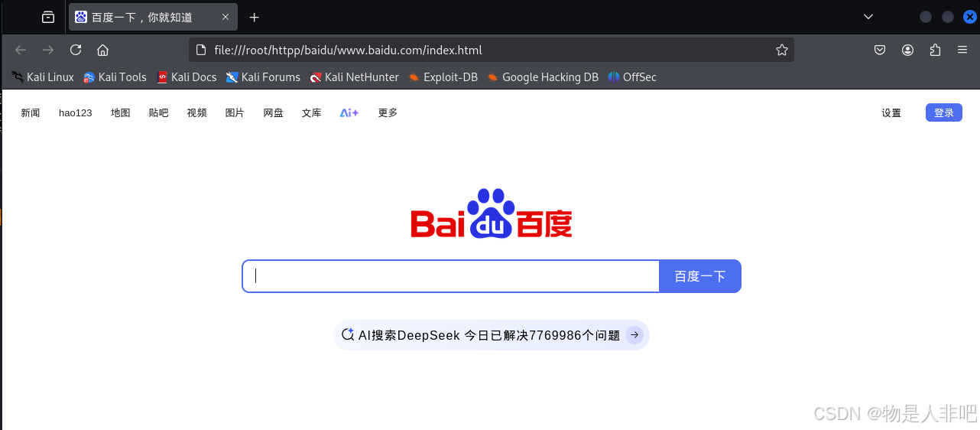The image size is (980, 430).
Task: Click the page document icon in the address bar
Action: (201, 50)
